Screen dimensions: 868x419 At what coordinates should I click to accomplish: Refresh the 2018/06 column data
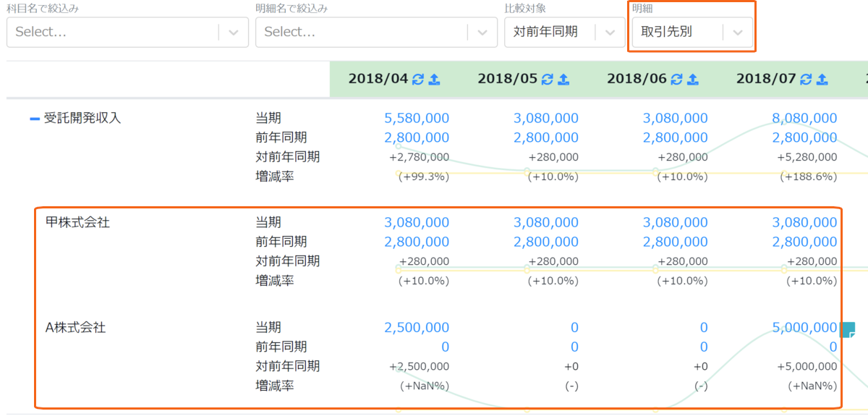tap(677, 80)
